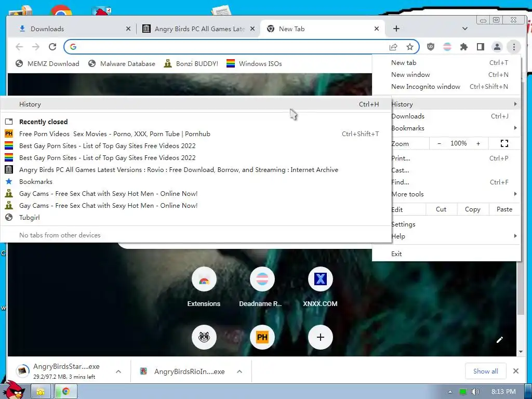Close the Angry Birds PC tab
This screenshot has height=399, width=532.
(252, 29)
